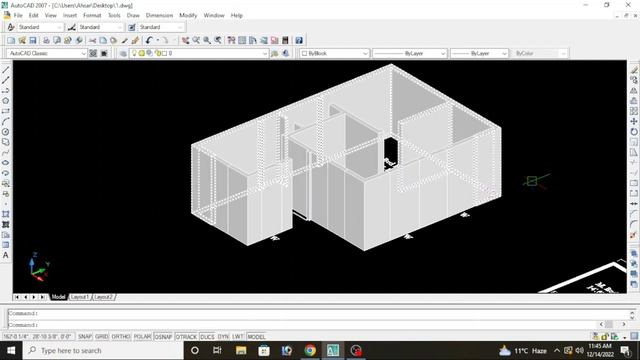Click the Help question mark icon
Image resolution: width=640 pixels, height=360 pixels.
[299, 40]
